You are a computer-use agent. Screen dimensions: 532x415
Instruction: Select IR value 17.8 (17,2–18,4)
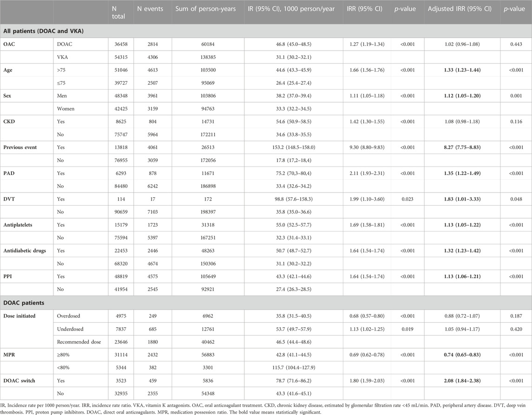(294, 160)
